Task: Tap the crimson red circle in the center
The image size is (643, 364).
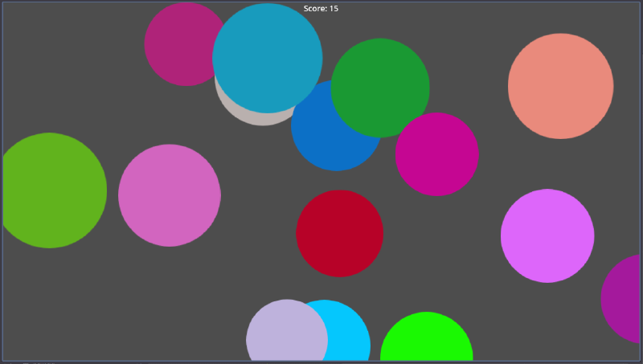Action: (x=339, y=233)
